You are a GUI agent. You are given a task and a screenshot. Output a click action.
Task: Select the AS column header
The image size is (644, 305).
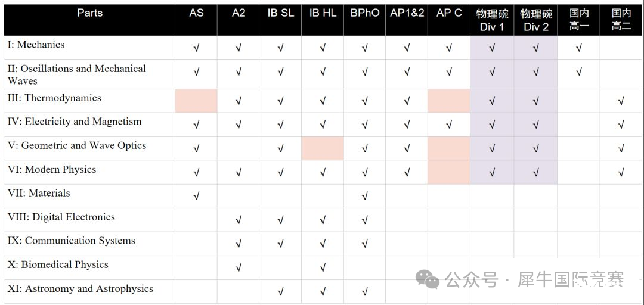(x=196, y=13)
